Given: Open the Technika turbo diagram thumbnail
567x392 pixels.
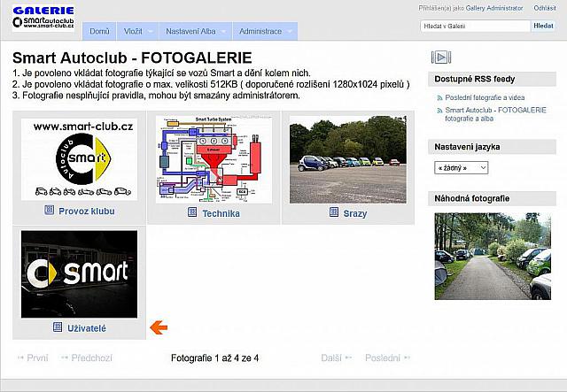Looking at the screenshot, I should 214,159.
